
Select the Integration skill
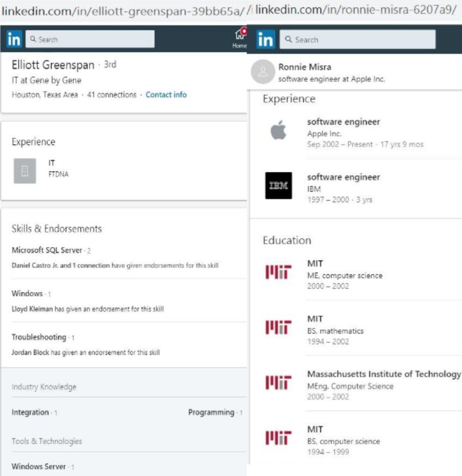[30, 412]
